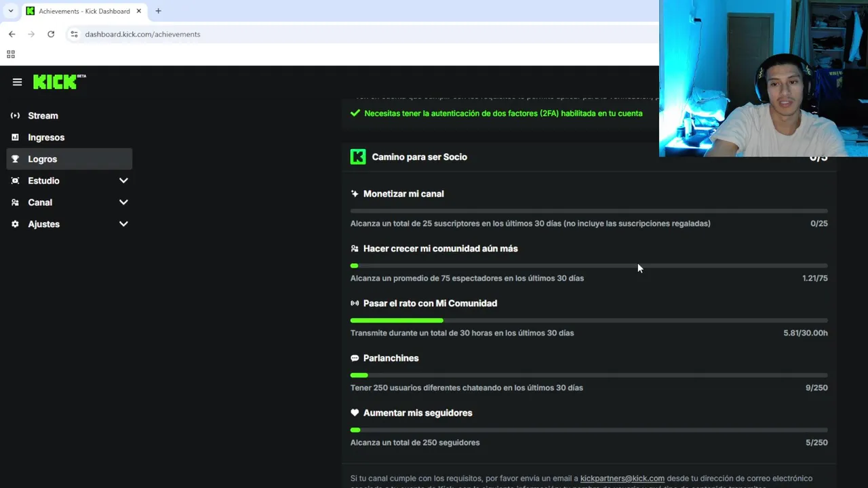Viewport: 868px width, 488px height.
Task: Click the Aumentar mis seguidores progress bar
Action: coord(589,430)
